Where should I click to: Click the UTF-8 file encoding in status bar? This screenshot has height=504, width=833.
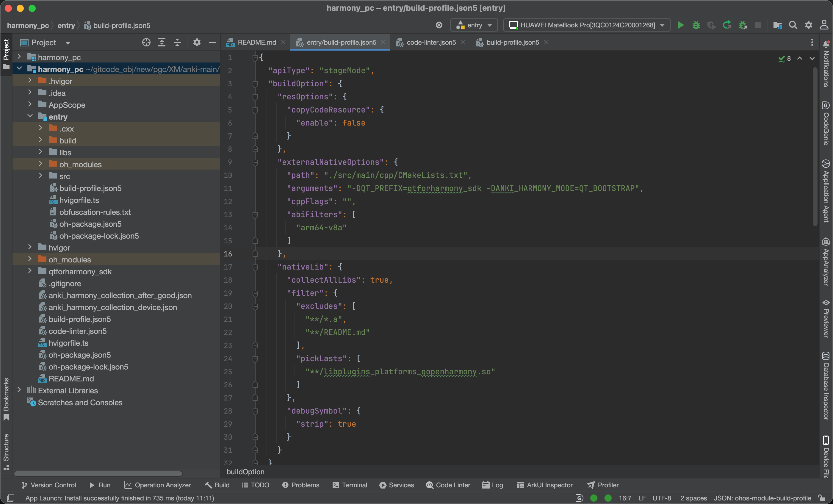[662, 498]
